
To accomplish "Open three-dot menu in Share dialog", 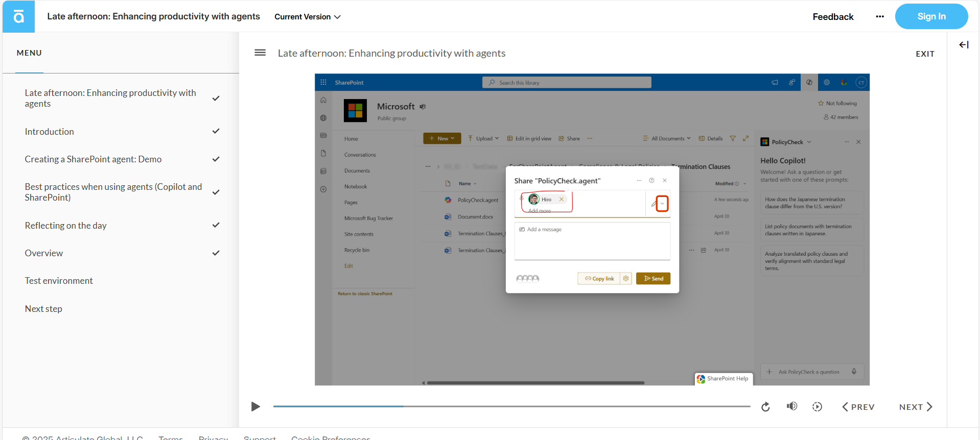I will click(x=639, y=180).
